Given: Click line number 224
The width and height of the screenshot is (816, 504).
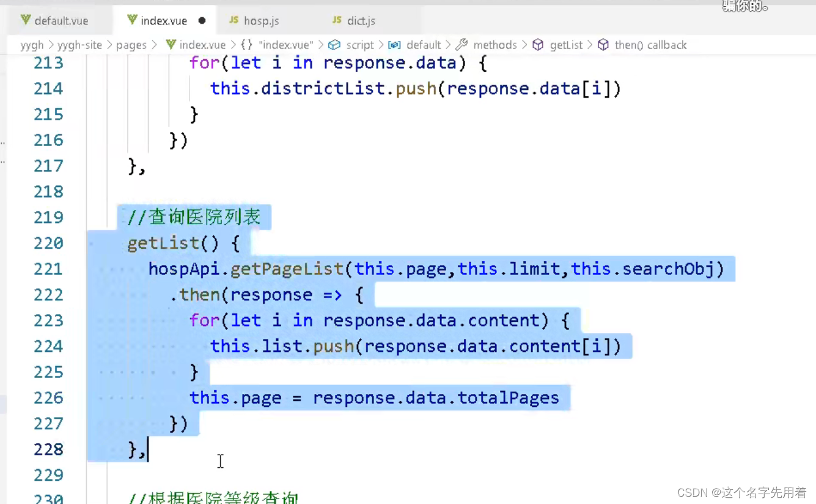Looking at the screenshot, I should pos(48,346).
